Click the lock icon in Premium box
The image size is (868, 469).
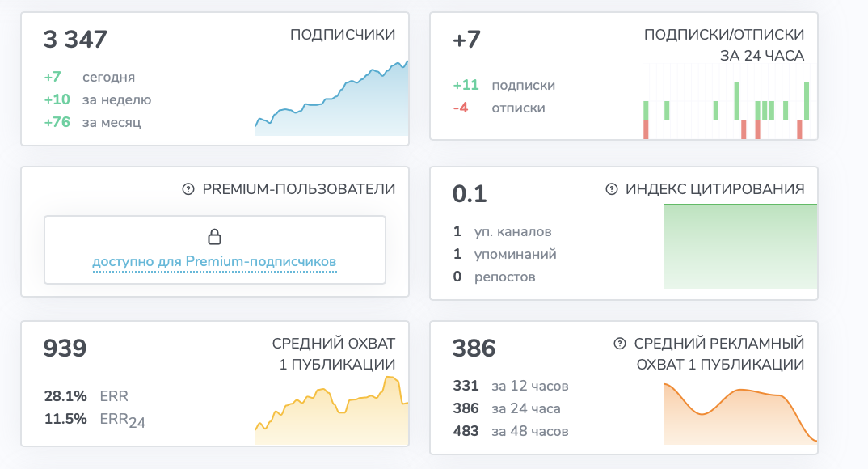(214, 236)
